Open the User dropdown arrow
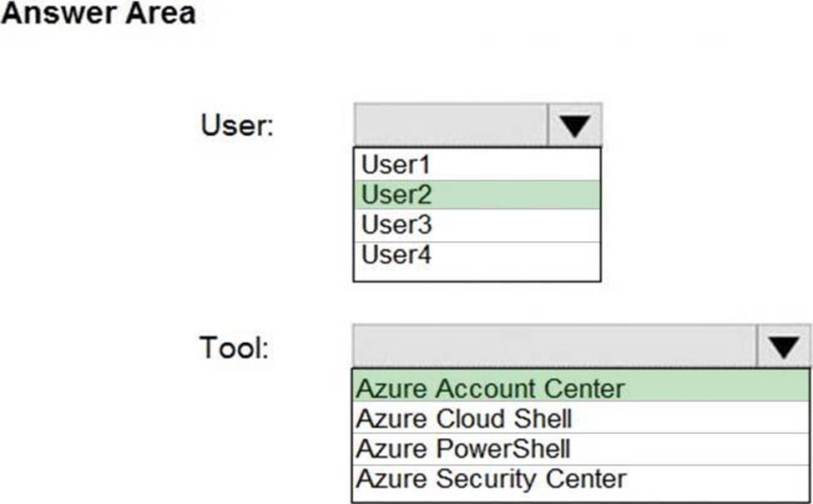 pos(574,125)
